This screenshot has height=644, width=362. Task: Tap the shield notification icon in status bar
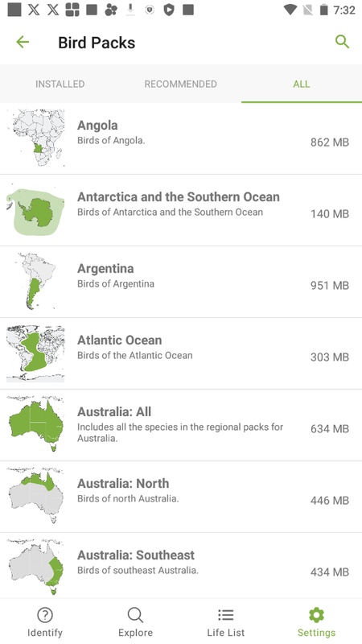pyautogui.click(x=169, y=10)
